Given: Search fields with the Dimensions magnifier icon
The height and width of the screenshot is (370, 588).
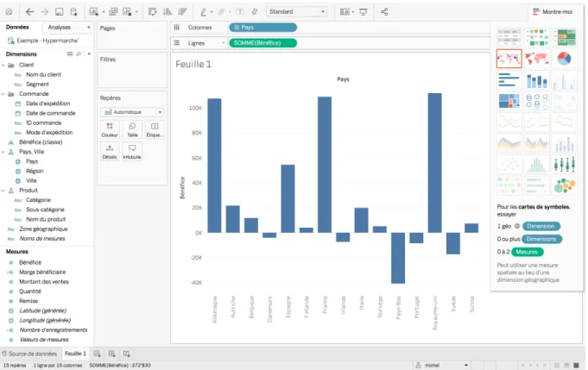Looking at the screenshot, I should (79, 54).
